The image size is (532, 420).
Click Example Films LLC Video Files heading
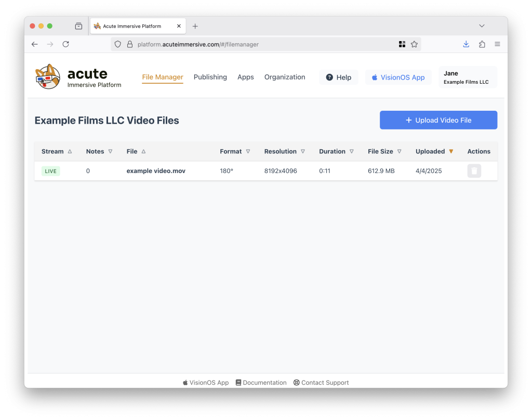tap(107, 121)
